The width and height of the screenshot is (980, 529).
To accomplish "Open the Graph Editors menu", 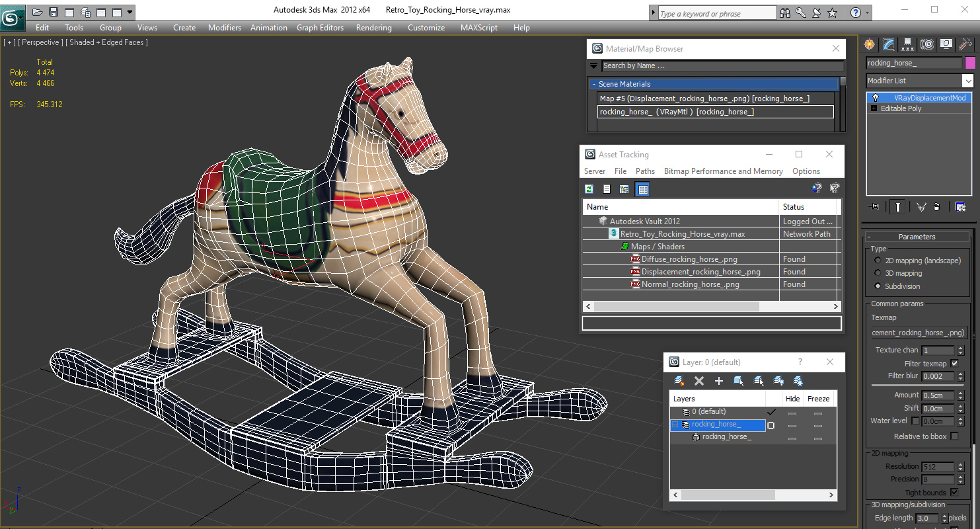I will [x=320, y=28].
